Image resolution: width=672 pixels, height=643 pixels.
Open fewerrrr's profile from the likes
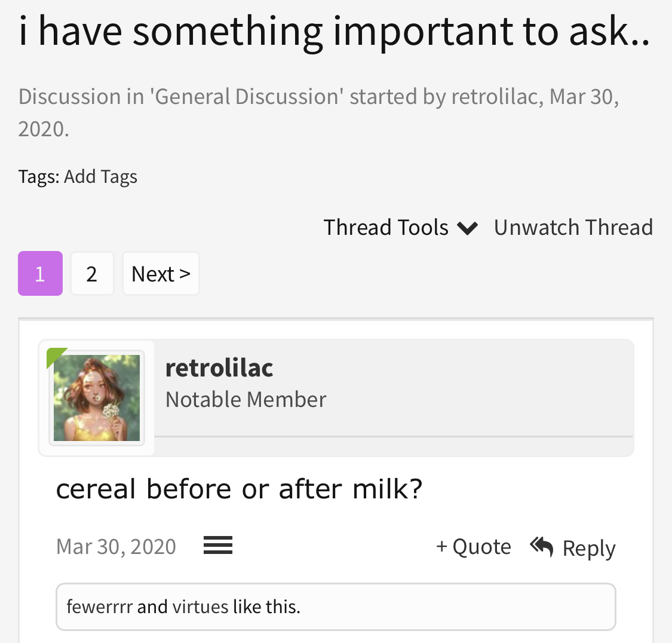point(99,607)
